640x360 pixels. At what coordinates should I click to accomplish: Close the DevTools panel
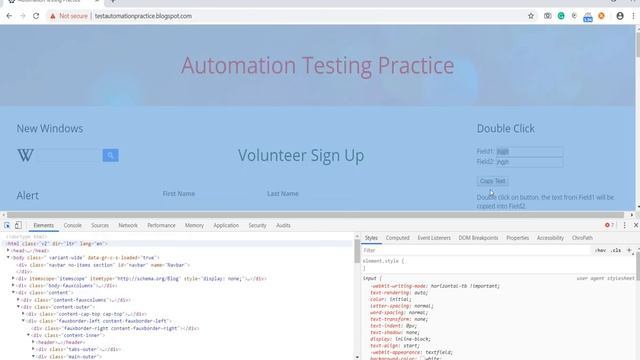636,225
